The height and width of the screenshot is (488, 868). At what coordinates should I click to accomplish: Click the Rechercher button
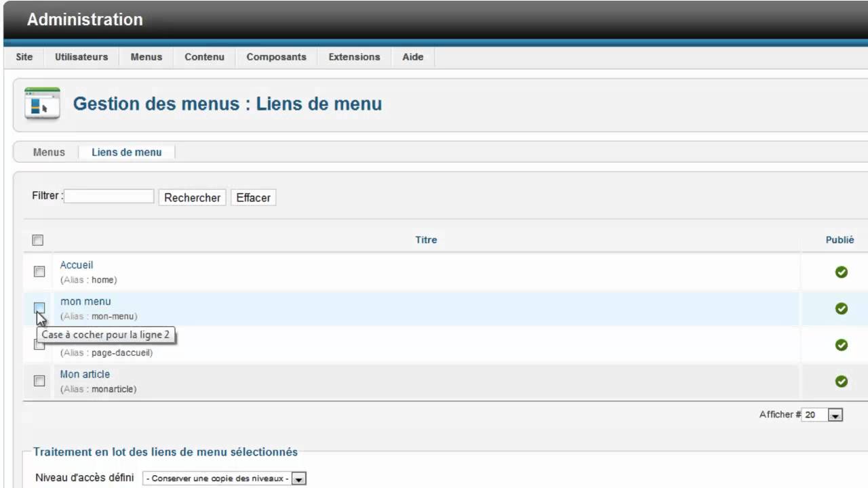(193, 198)
